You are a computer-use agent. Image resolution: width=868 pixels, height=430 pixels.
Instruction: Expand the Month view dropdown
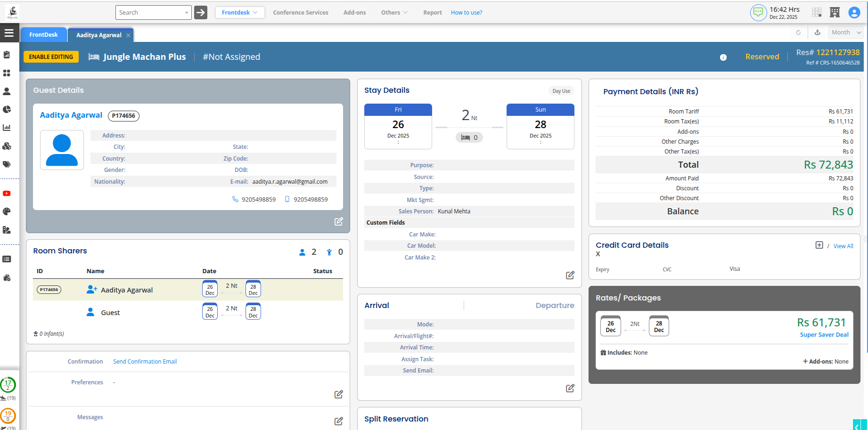tap(846, 32)
